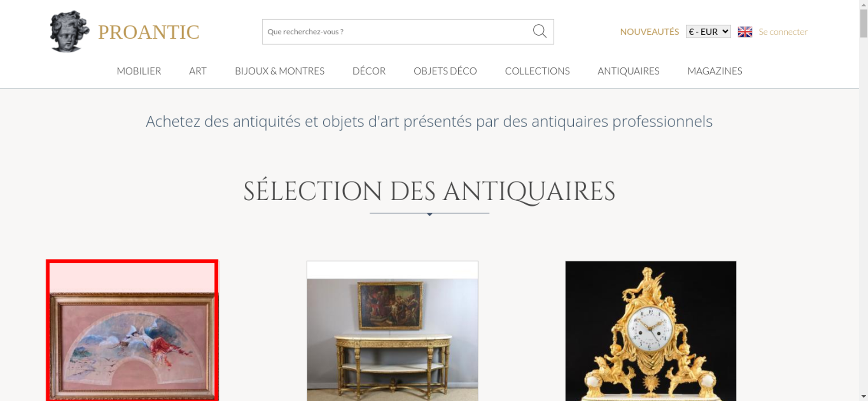Open the framed fan painting thumbnail

pos(132,331)
